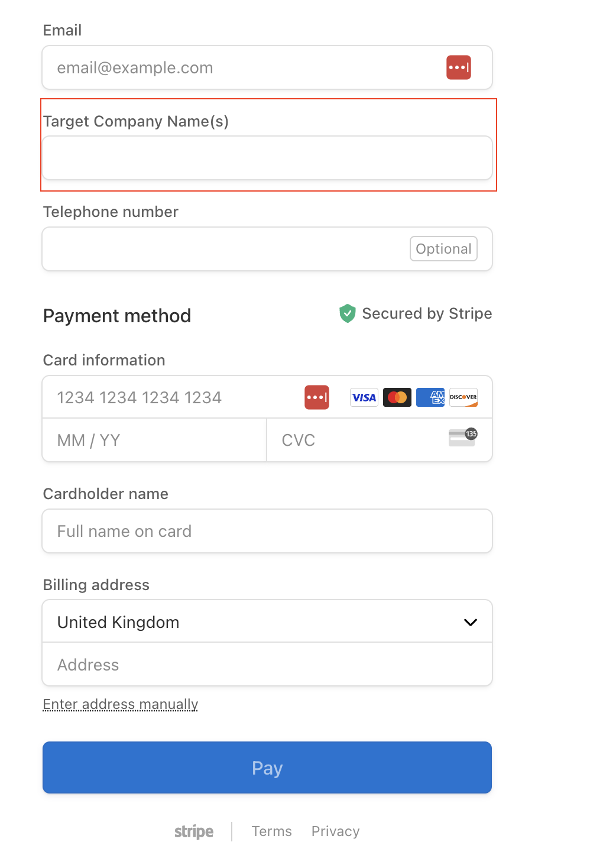Click the American Express logo
This screenshot has width=590, height=868.
[x=430, y=397]
